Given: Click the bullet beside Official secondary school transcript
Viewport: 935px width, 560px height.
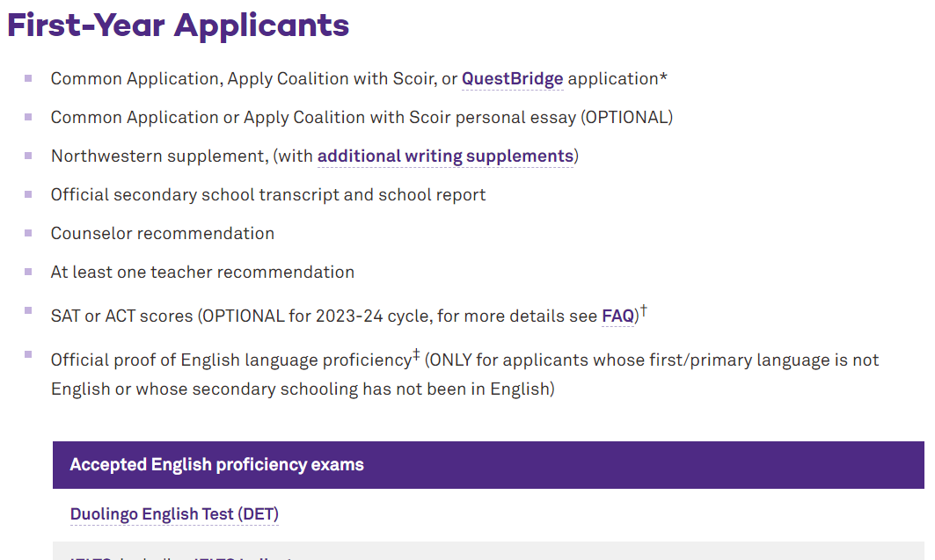Looking at the screenshot, I should point(28,194).
